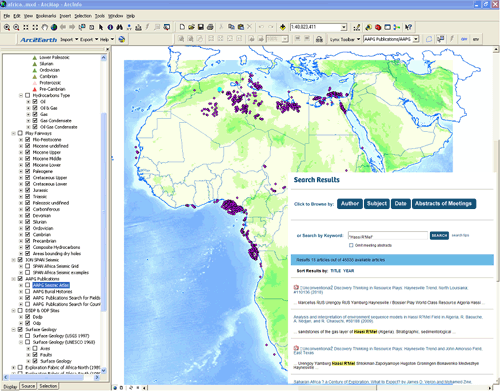The image size is (500, 391).
Task: Activate the Pan hand tool
Action: point(44,27)
